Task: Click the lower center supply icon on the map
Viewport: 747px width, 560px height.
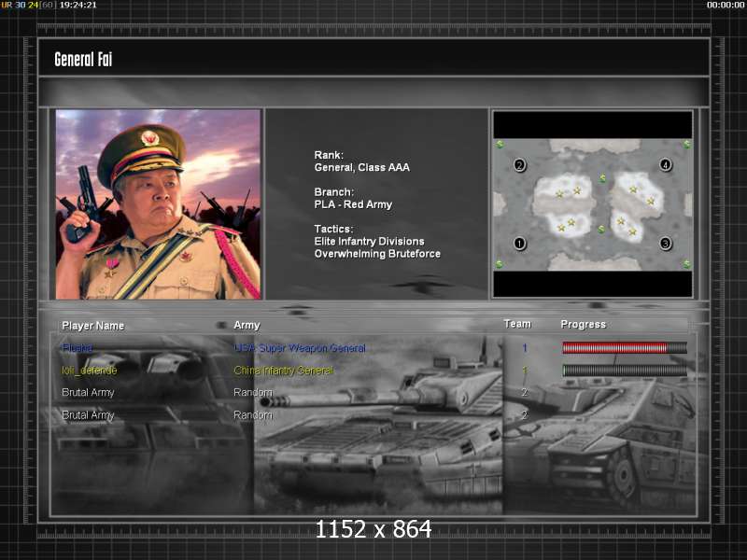Action: 601,230
